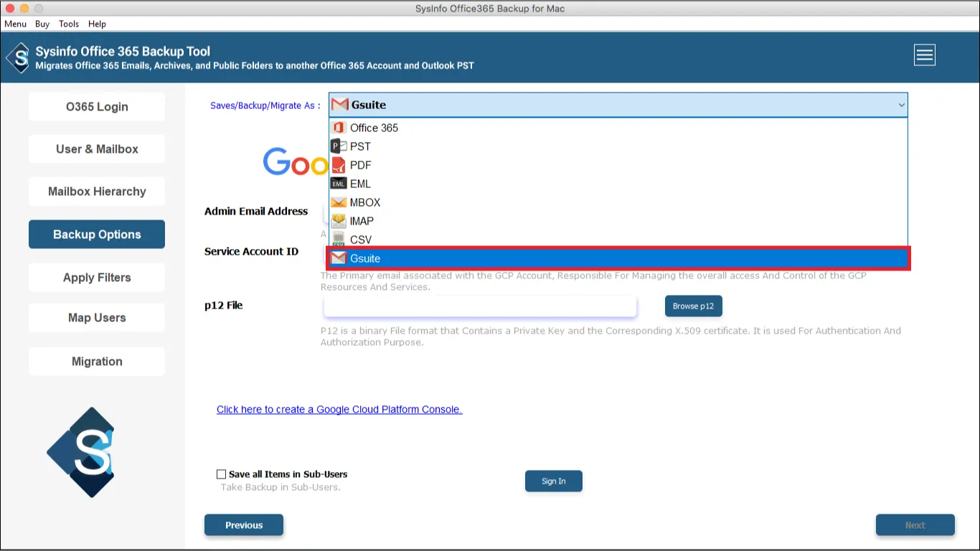This screenshot has height=551, width=980.
Task: Choose PDF from the format list
Action: coord(618,165)
